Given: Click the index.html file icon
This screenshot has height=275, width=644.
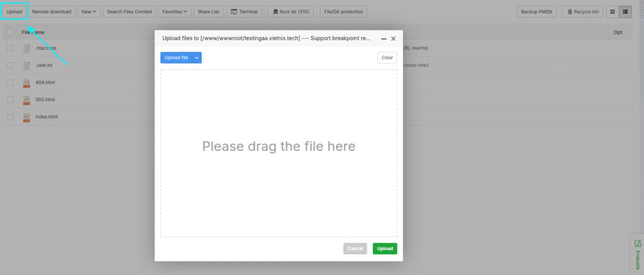Looking at the screenshot, I should tap(27, 117).
